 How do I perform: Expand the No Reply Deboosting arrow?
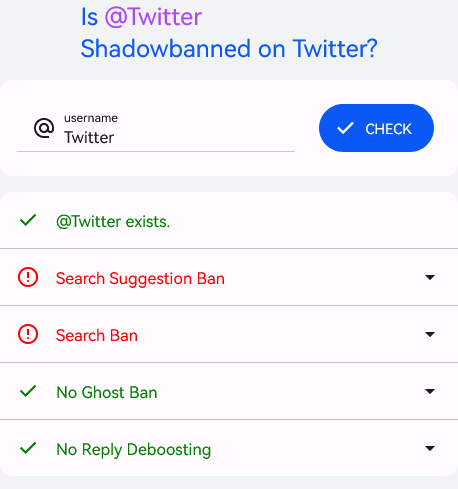click(430, 448)
